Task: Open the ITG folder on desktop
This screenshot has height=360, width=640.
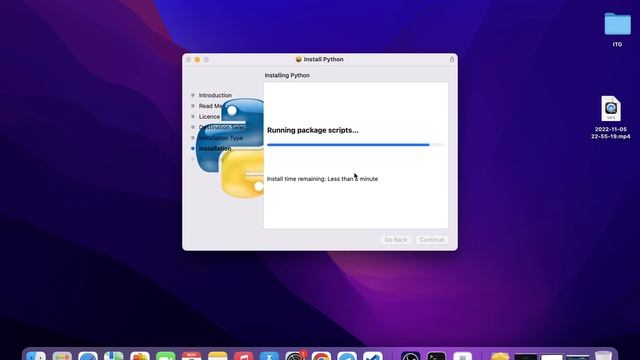Action: 617,24
